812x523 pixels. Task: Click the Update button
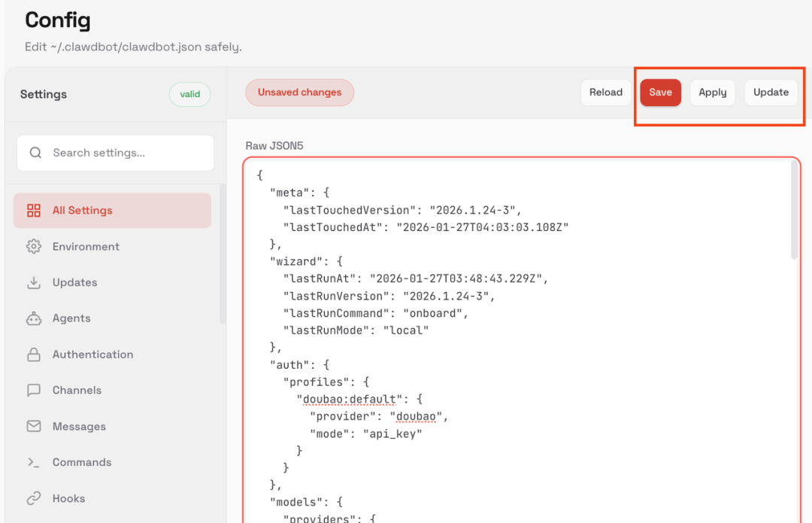771,93
